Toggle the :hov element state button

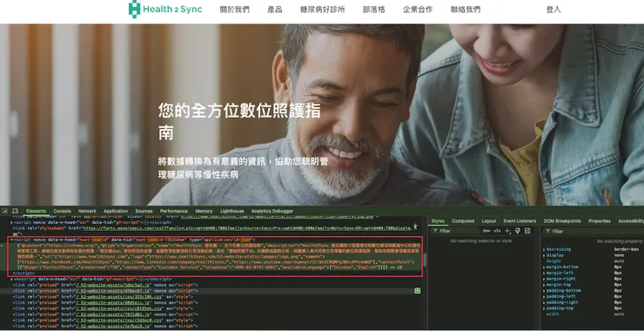coord(486,231)
